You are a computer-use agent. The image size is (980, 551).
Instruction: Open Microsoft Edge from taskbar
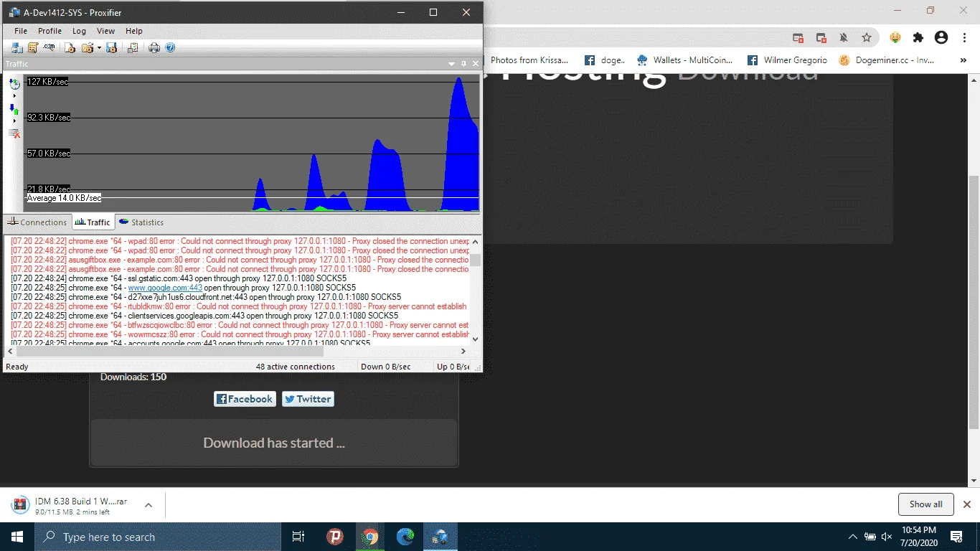pos(406,537)
